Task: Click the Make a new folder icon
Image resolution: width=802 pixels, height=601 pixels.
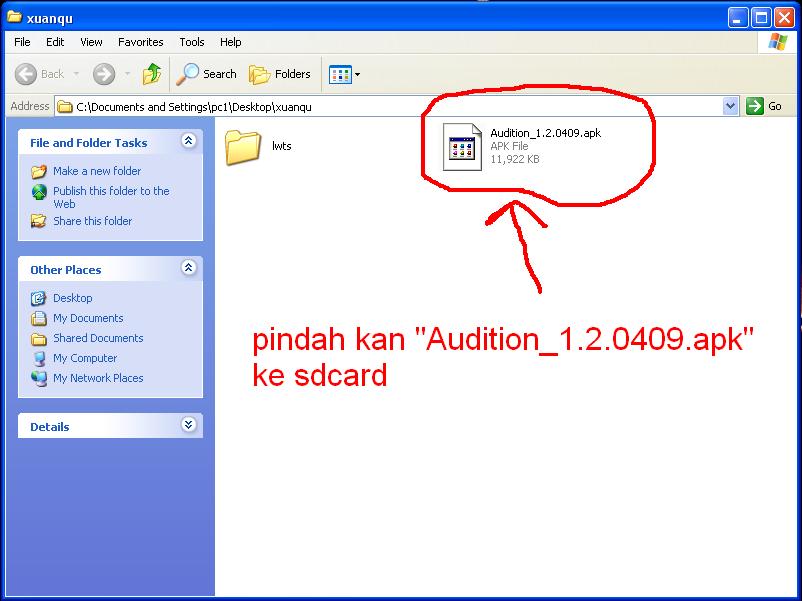Action: (39, 171)
